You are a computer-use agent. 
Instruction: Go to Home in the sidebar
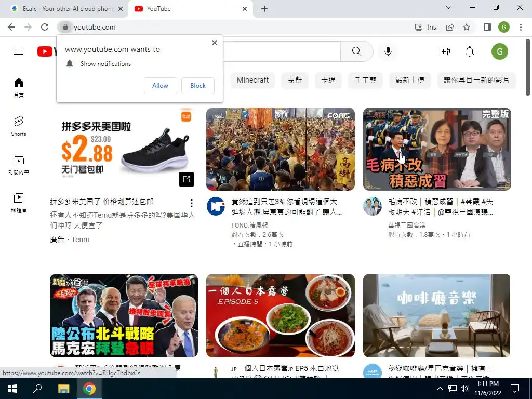click(x=19, y=87)
